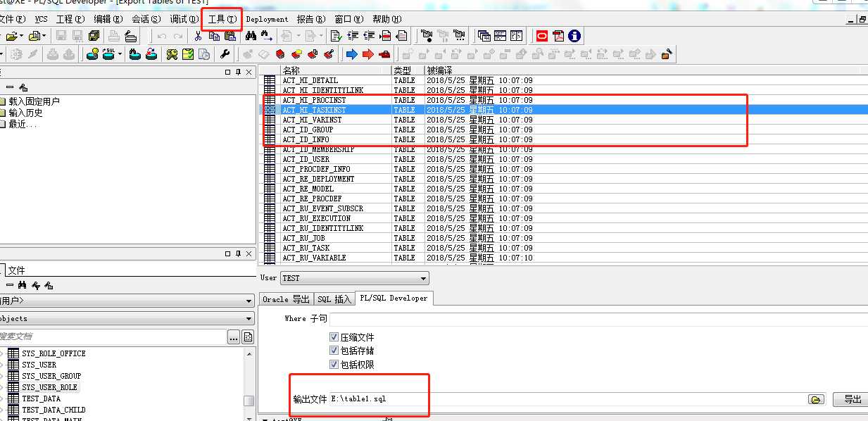
Task: Open the PDF manual toolbar icon
Action: (558, 35)
